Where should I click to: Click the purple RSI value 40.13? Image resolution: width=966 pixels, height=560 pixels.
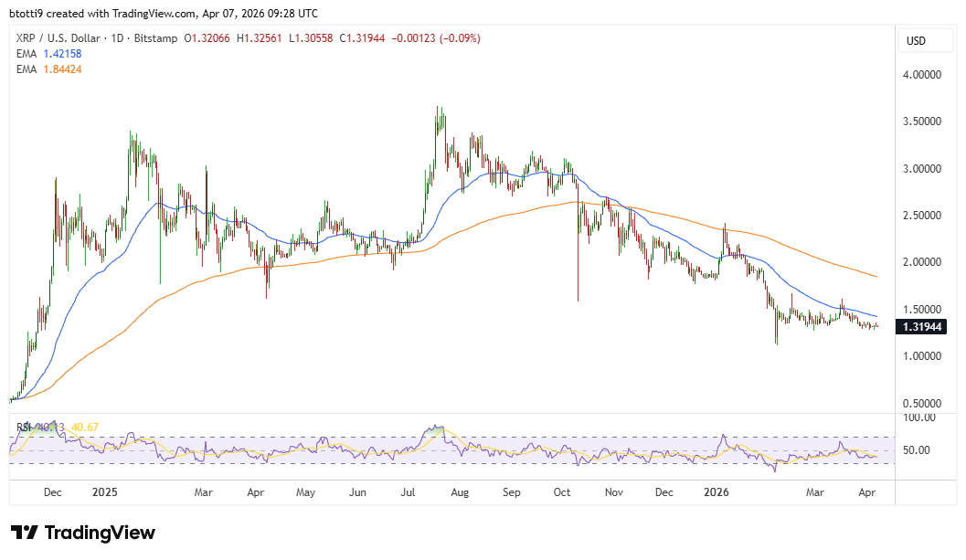tap(50, 427)
